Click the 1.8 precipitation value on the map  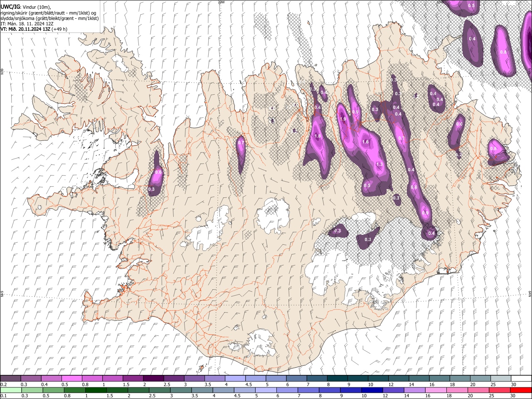pyautogui.click(x=318, y=136)
